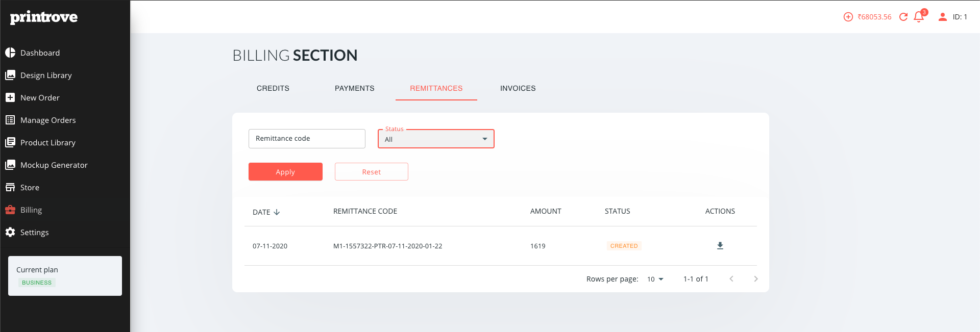Image resolution: width=980 pixels, height=332 pixels.
Task: Change the rows per page selector
Action: [x=655, y=279]
